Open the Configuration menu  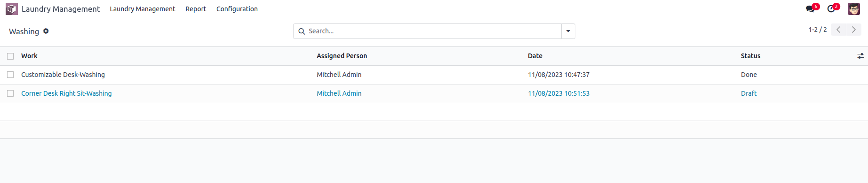pos(237,9)
